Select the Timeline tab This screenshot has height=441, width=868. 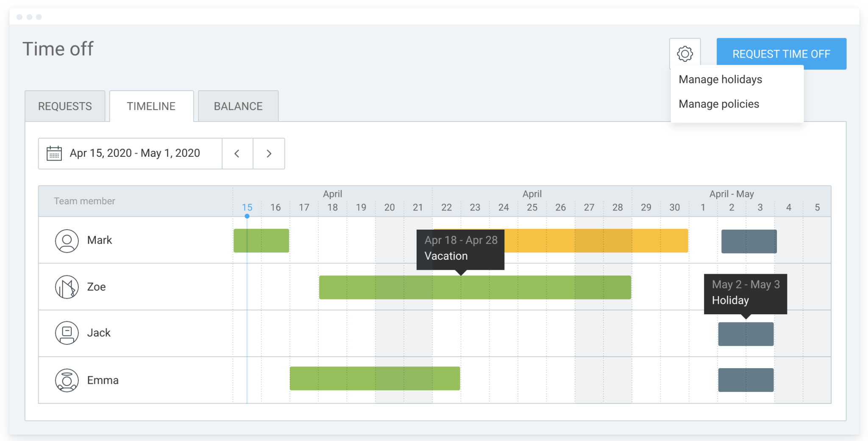pyautogui.click(x=151, y=106)
